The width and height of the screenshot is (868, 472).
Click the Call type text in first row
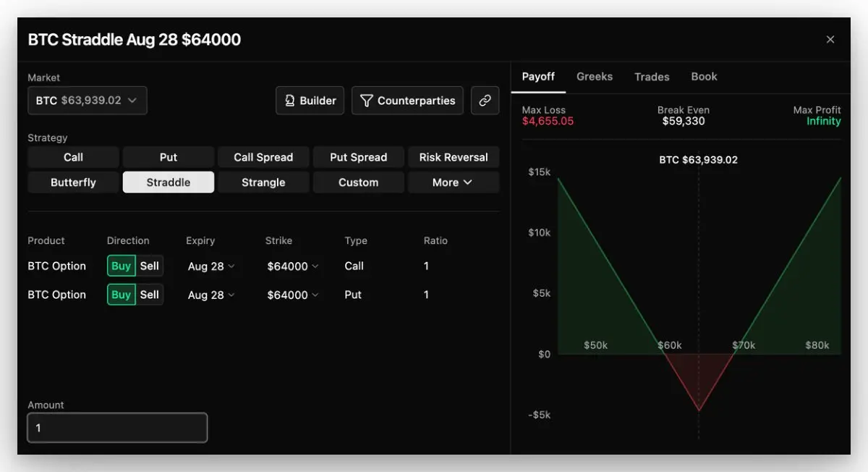(354, 266)
